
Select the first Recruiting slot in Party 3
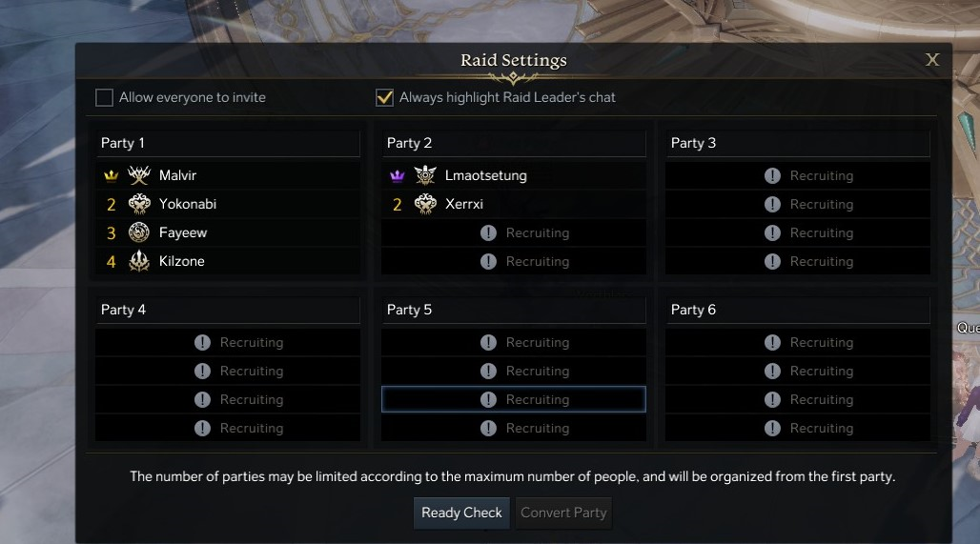point(797,175)
